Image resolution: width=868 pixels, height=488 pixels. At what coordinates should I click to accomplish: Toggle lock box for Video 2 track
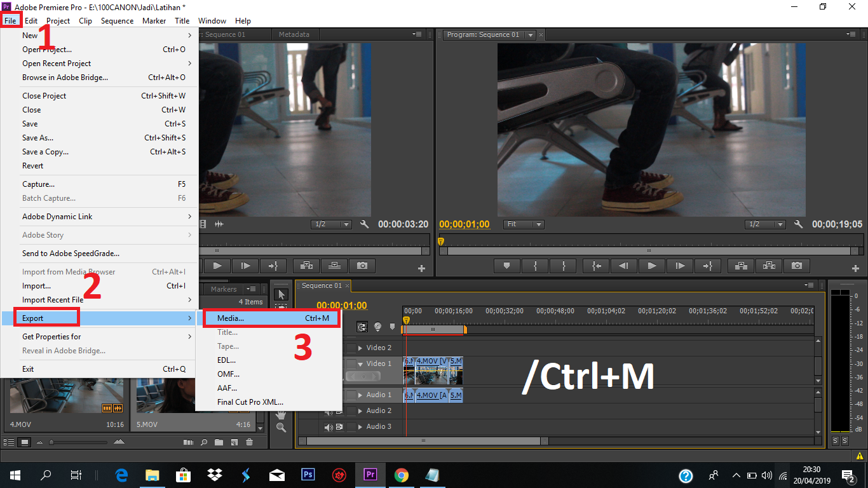[x=351, y=348]
